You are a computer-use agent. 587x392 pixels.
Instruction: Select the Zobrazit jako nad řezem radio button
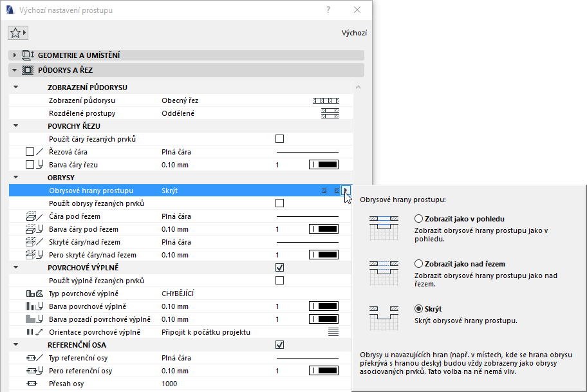tap(418, 263)
